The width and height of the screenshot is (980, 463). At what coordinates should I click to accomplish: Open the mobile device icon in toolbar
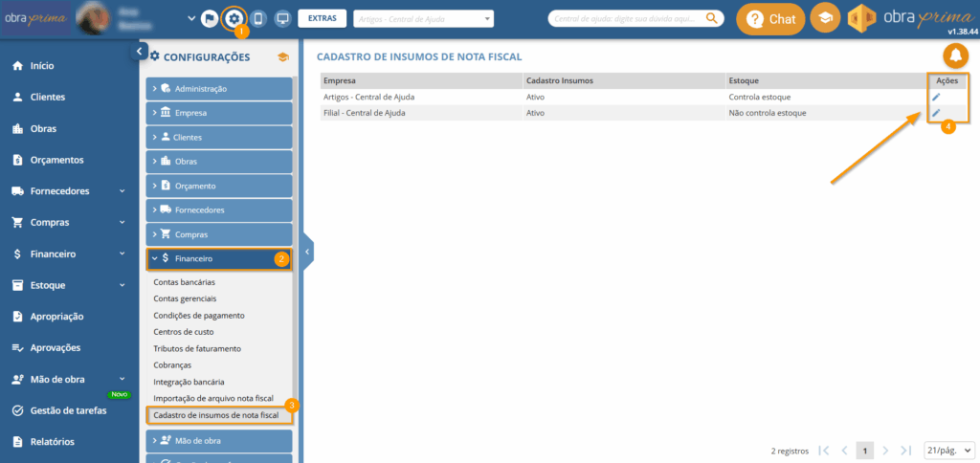click(x=257, y=18)
